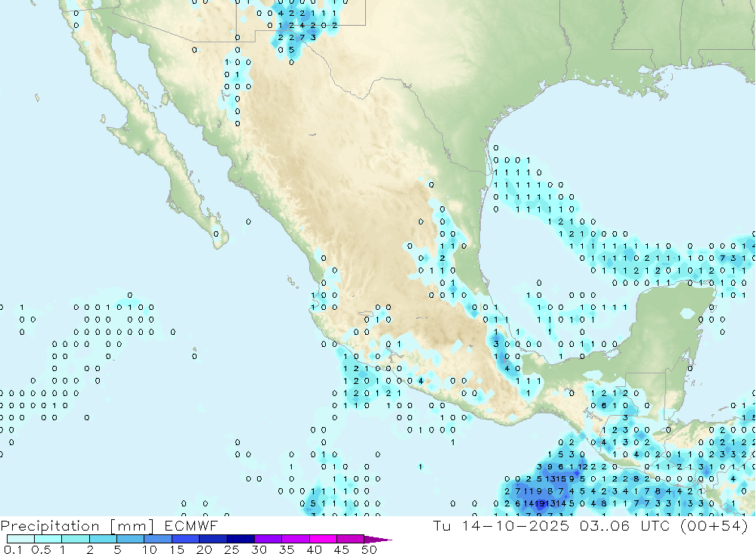
Task: Select the "40" legend scale label
Action: point(314,549)
